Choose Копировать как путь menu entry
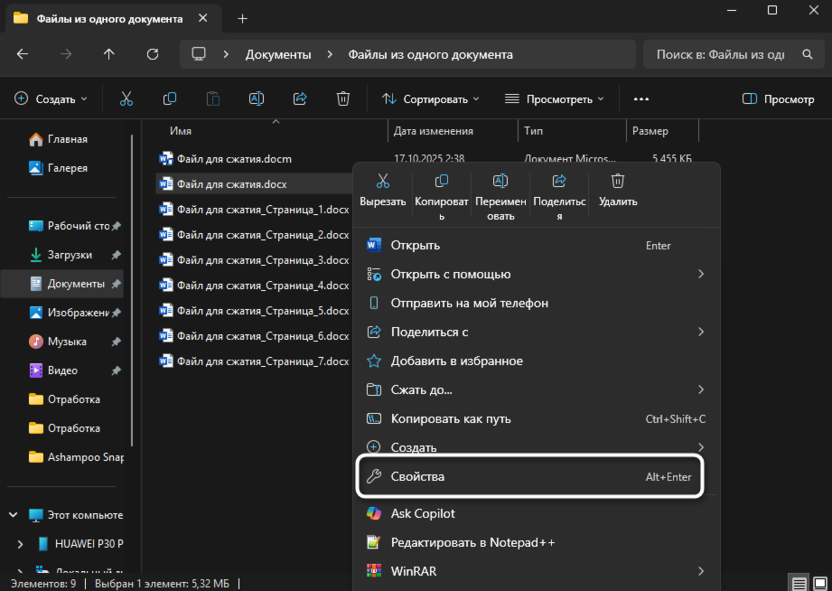832x591 pixels. (x=450, y=419)
